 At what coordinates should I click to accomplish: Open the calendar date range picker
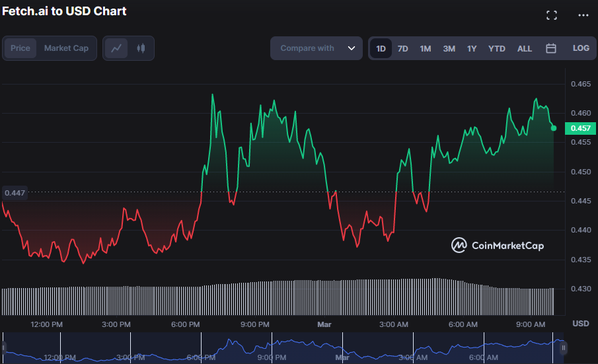pyautogui.click(x=550, y=48)
